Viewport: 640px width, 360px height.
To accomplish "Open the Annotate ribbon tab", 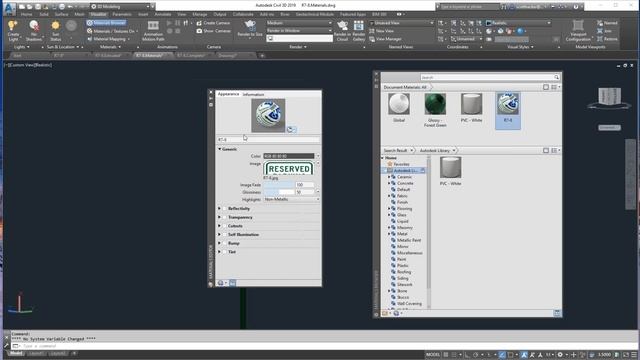I will point(162,14).
